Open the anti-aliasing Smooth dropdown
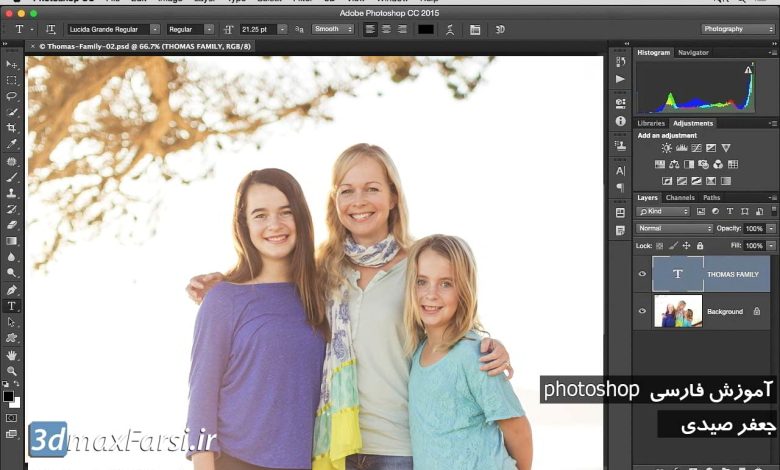Screen dimensions: 780x470 click(x=333, y=29)
